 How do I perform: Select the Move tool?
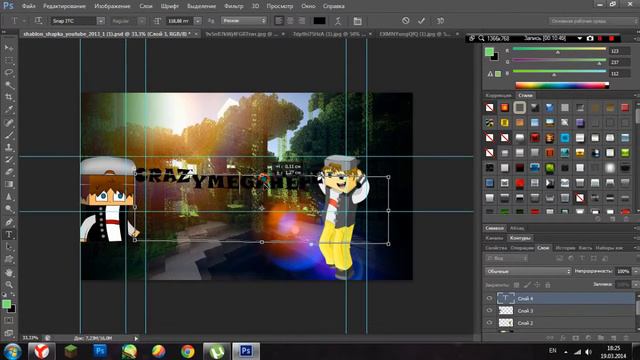click(9, 48)
